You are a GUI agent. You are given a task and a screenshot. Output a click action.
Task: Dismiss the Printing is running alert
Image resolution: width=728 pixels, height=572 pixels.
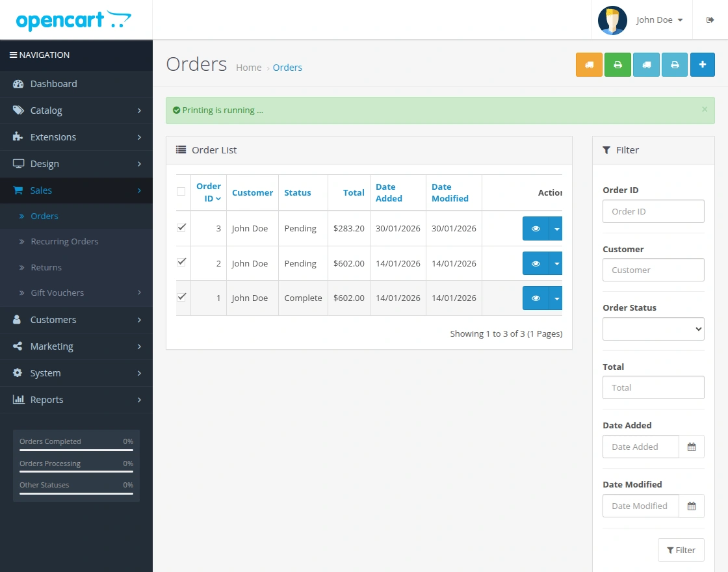pos(705,110)
